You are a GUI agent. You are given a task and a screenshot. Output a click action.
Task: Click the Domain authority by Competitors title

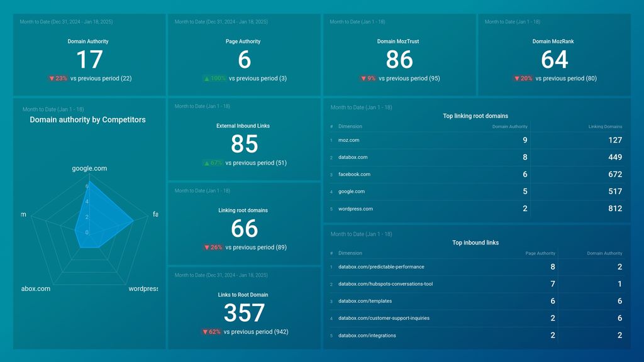(87, 120)
